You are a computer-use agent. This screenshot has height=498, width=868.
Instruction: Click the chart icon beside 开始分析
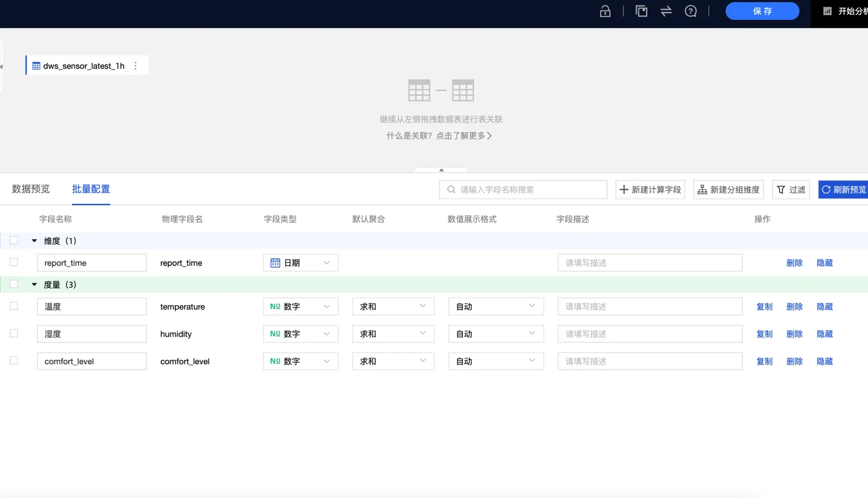pyautogui.click(x=827, y=11)
